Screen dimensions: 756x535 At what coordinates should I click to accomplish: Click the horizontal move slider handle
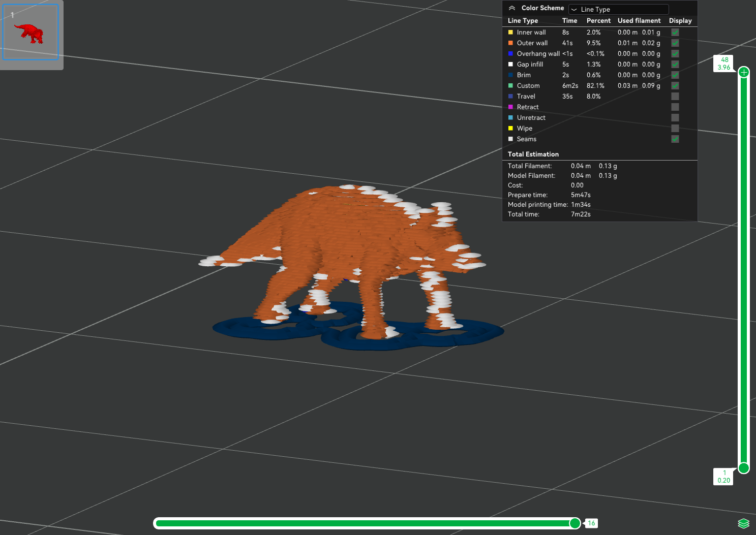[x=575, y=523]
